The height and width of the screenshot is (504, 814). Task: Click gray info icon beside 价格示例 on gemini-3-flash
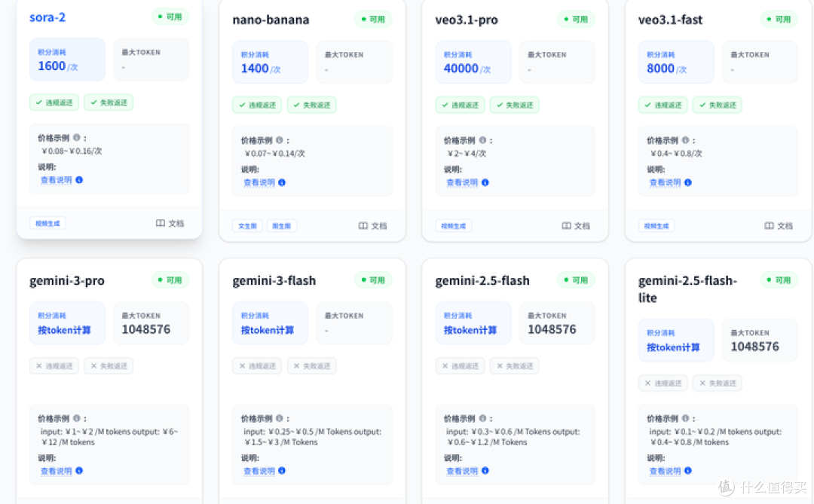click(280, 418)
